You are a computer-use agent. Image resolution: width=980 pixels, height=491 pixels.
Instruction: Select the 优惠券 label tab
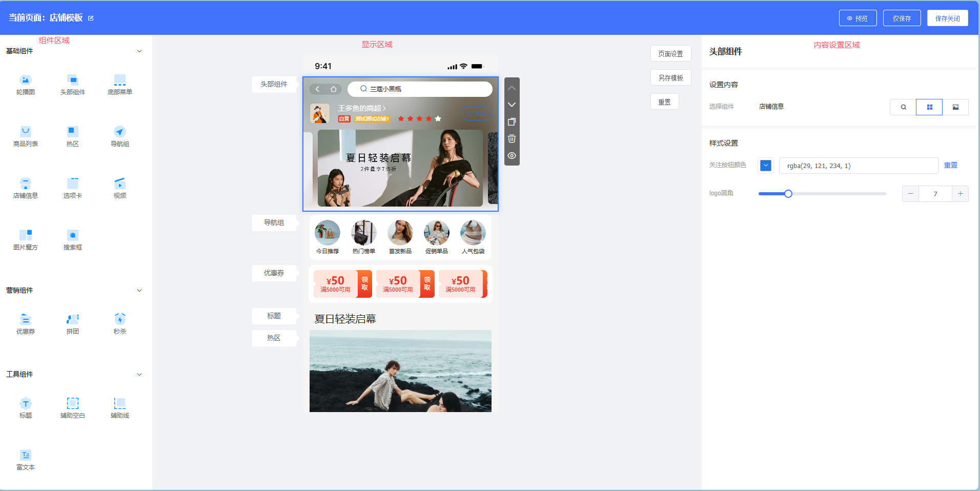(x=274, y=273)
